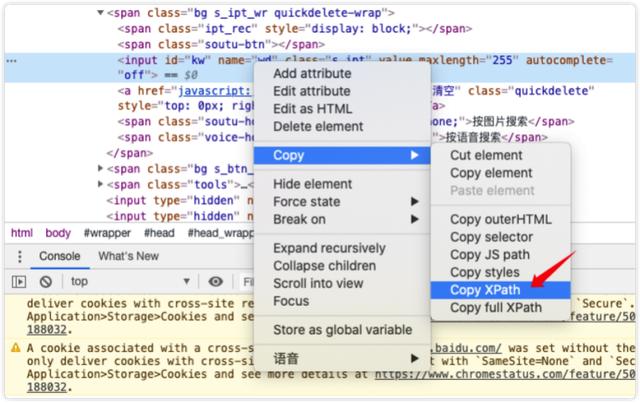Choose Hide element
This screenshot has height=403, width=640.
(312, 184)
